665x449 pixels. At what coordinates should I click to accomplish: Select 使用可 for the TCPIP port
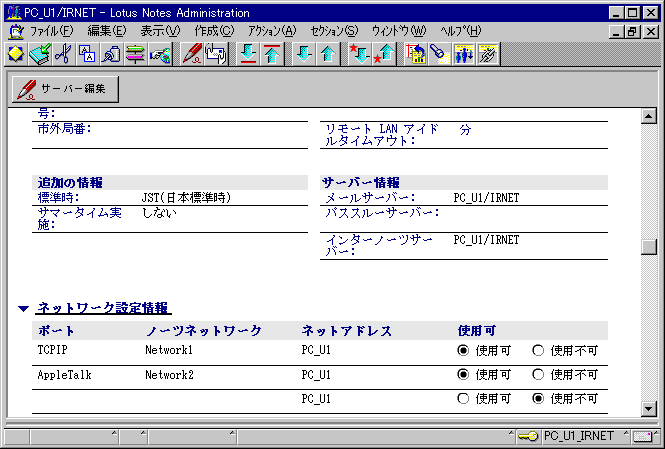tap(463, 351)
